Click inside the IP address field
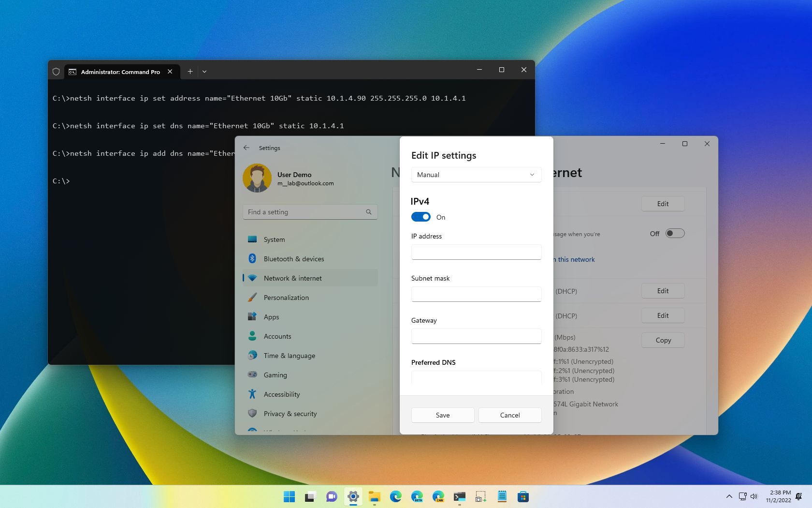This screenshot has width=812, height=508. [476, 252]
